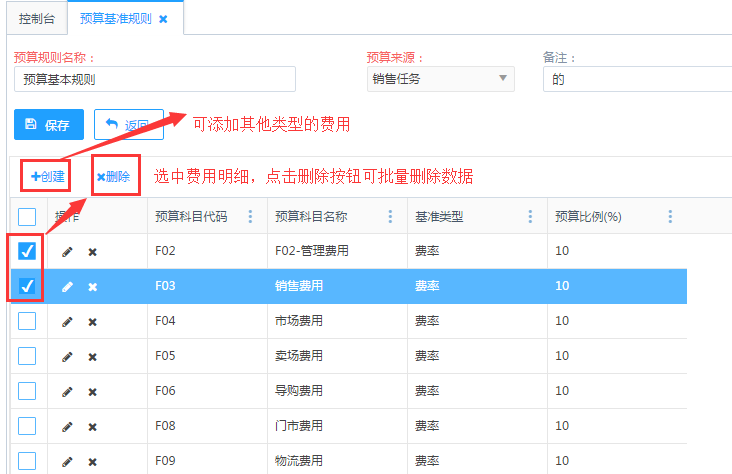Click the pencil edit icon for F02 row

67,252
